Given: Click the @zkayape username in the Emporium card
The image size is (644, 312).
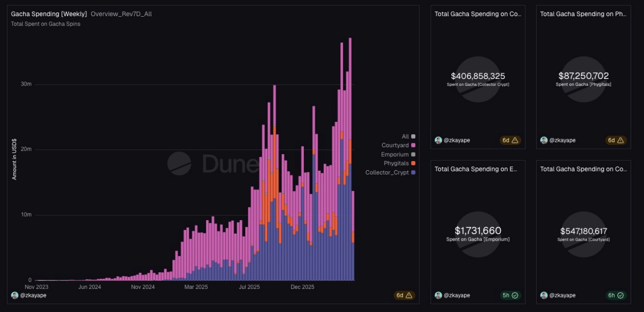Looking at the screenshot, I should (x=456, y=295).
